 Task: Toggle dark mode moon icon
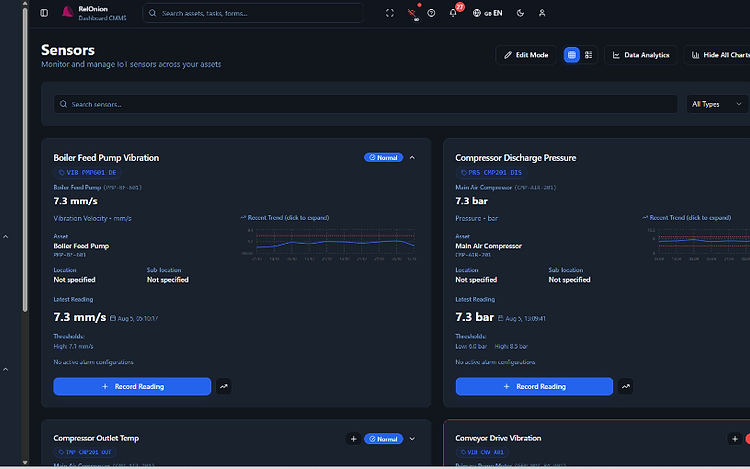point(520,13)
